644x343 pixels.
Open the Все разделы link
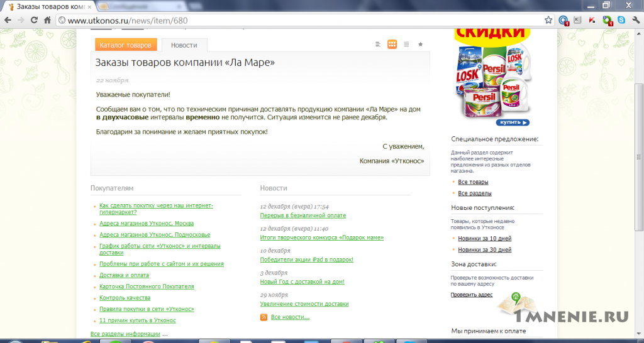(475, 193)
